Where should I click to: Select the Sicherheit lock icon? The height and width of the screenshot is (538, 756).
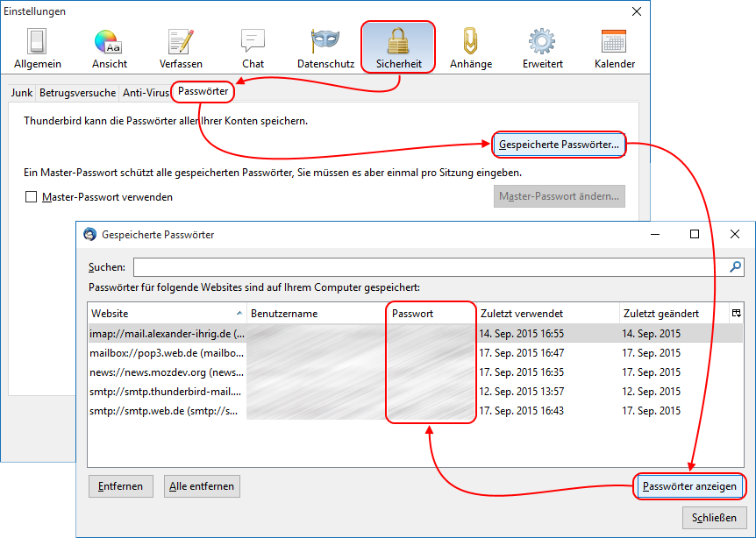pyautogui.click(x=398, y=41)
